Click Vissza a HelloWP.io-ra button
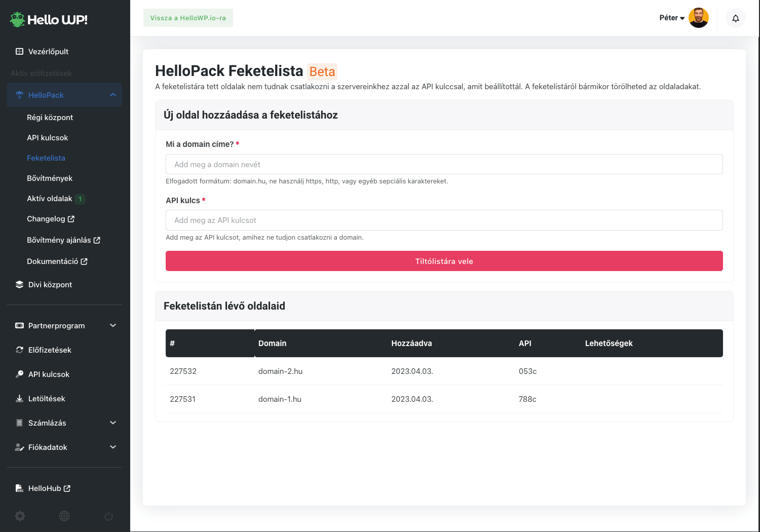 click(x=188, y=18)
